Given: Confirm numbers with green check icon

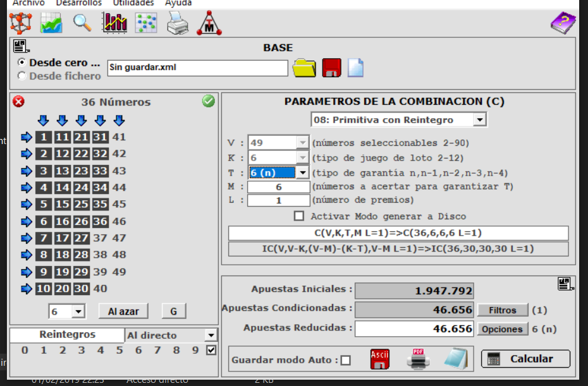Looking at the screenshot, I should [209, 101].
